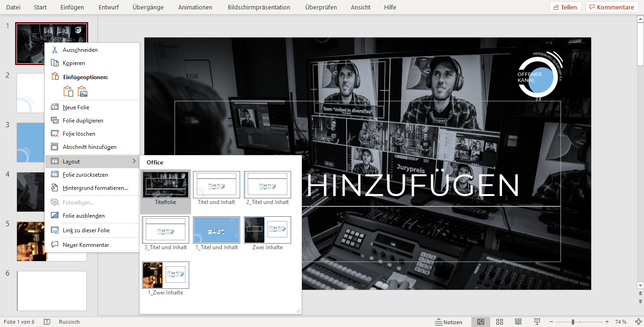Toggle normal view button in status bar
Viewport: 644px width, 327px height.
tap(480, 322)
